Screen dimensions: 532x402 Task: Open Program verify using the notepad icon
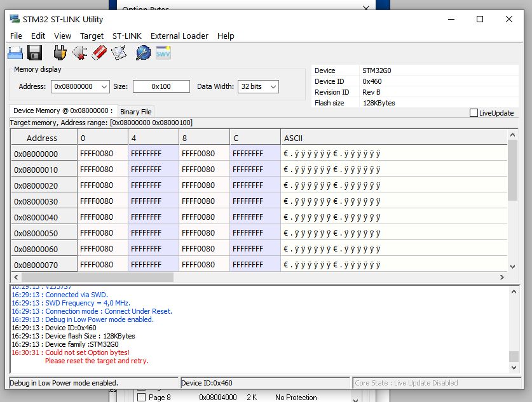point(119,53)
